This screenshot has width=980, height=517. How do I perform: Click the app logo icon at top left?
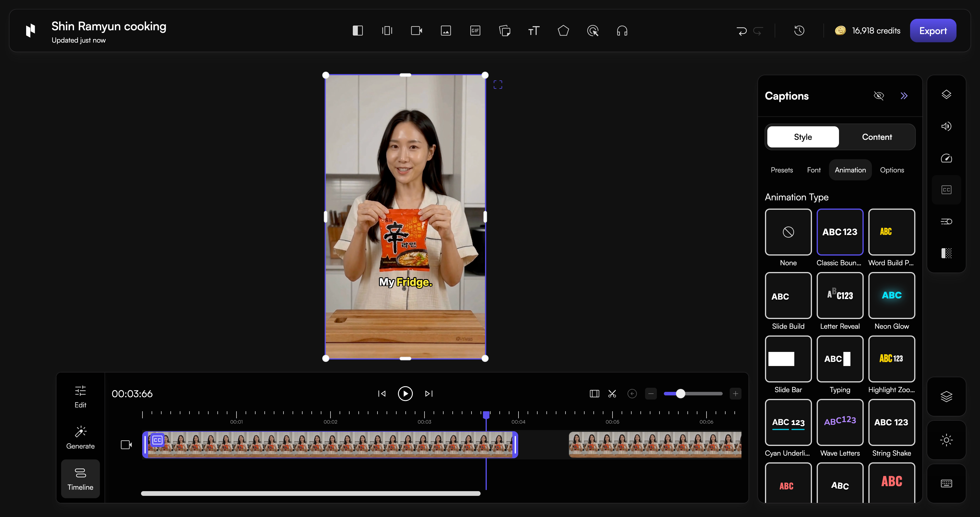pyautogui.click(x=31, y=31)
